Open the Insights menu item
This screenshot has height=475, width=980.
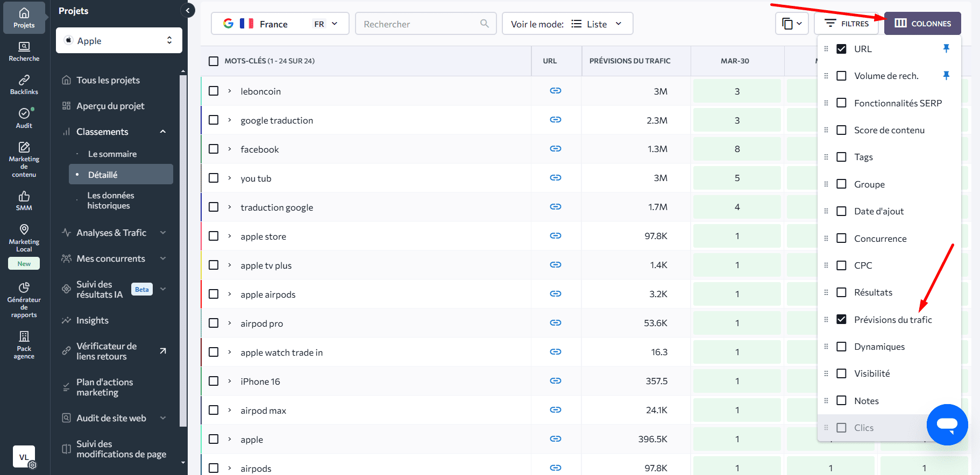(x=92, y=320)
